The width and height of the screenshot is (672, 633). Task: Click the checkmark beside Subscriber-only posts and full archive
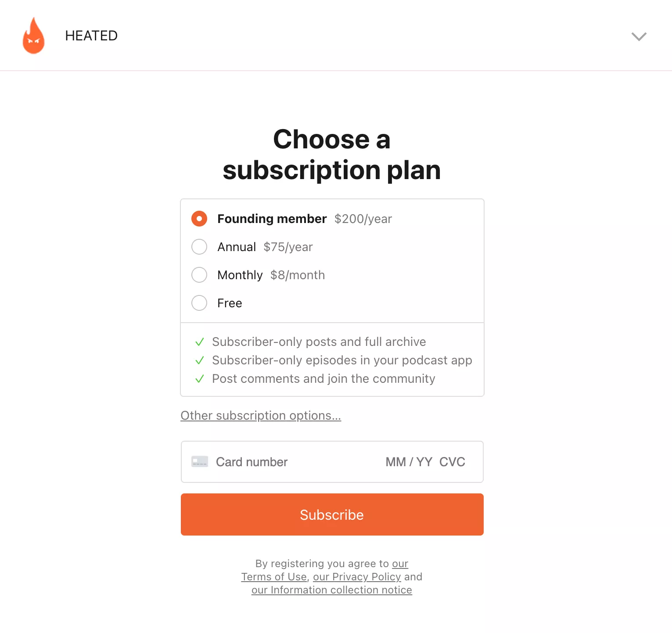tap(199, 342)
